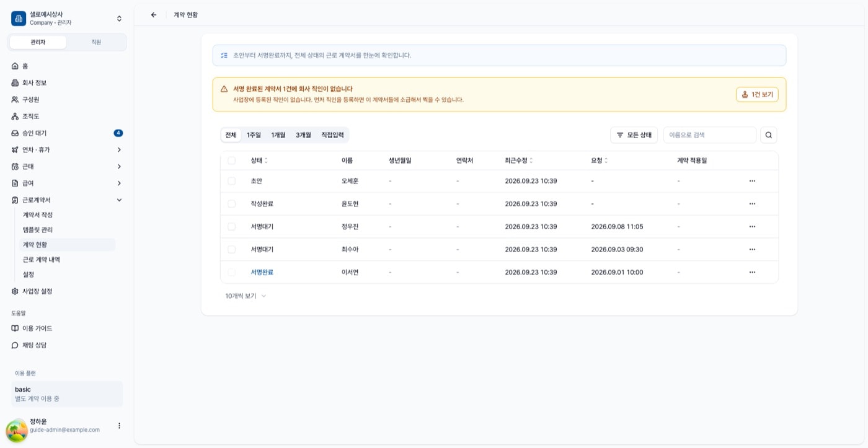Click the back arrow next to 계약 현황
Viewport: 868px width, 448px height.
click(154, 15)
